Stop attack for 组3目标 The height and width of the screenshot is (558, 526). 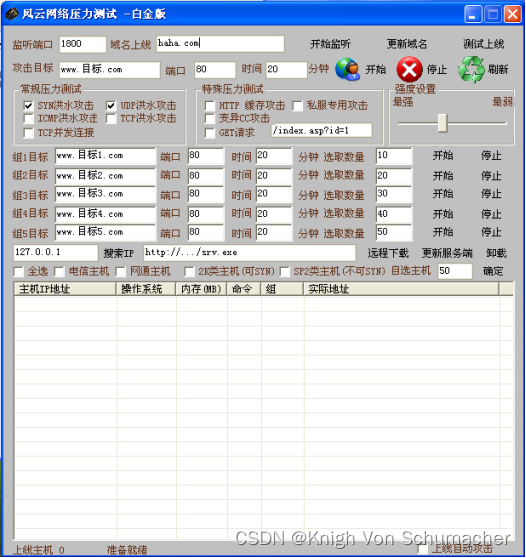(x=491, y=194)
